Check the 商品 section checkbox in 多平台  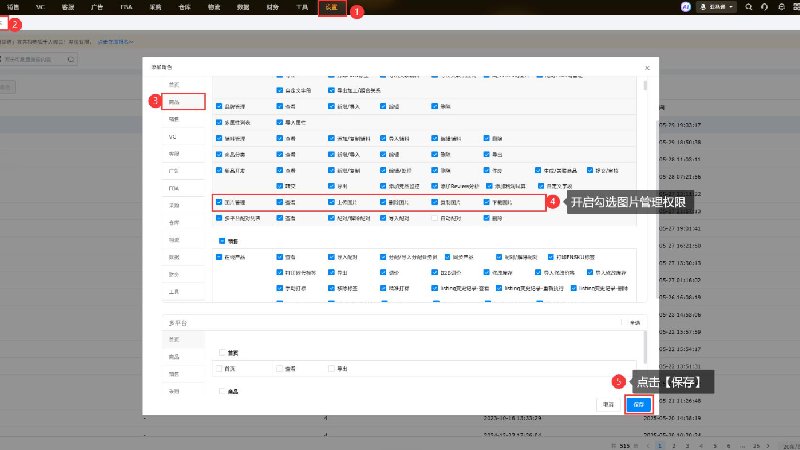click(222, 391)
